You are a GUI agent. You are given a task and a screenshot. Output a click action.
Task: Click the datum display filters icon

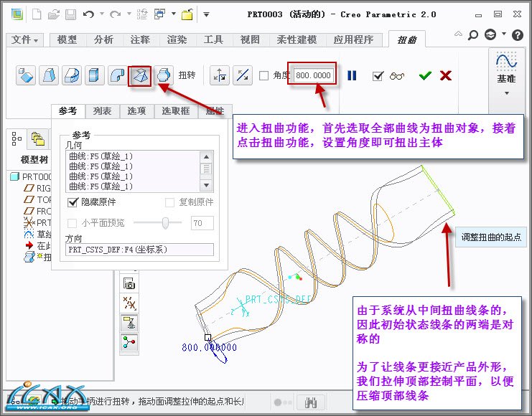(x=129, y=303)
